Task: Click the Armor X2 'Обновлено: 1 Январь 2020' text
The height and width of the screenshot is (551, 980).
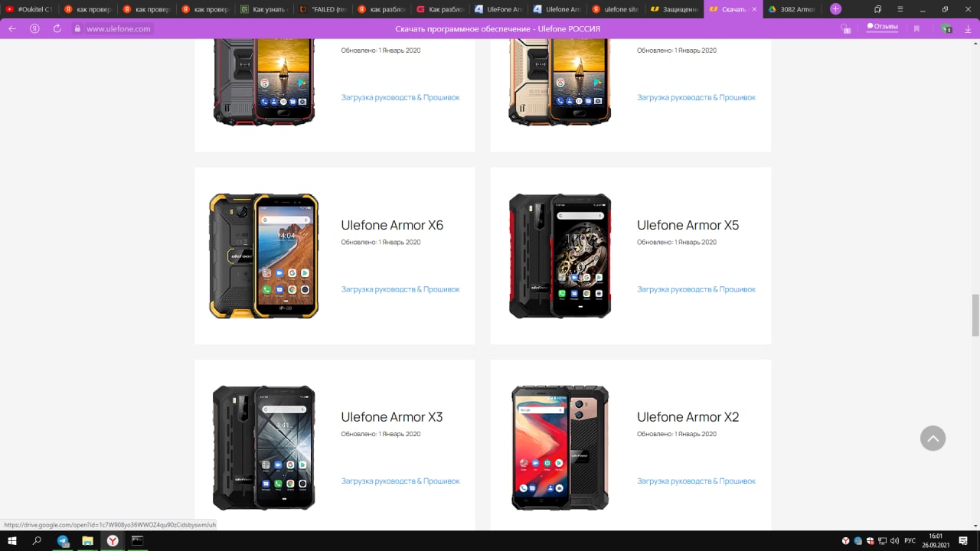Action: point(677,434)
